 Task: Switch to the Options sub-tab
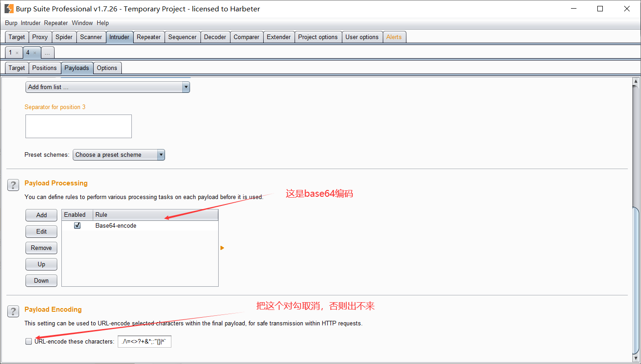click(107, 68)
